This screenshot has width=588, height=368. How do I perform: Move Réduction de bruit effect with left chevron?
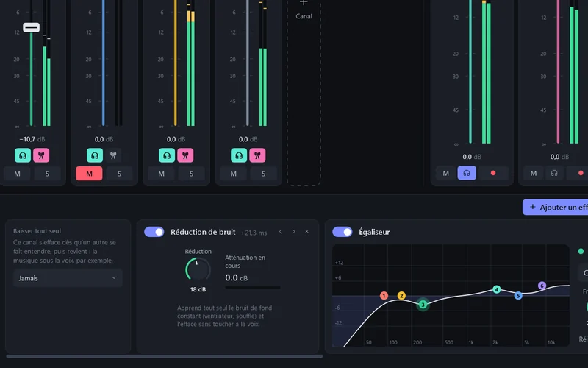[281, 232]
